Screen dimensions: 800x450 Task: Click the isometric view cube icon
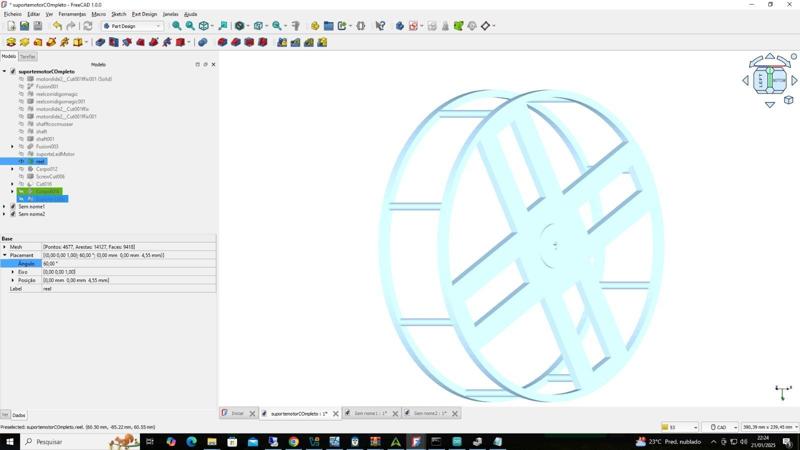(204, 26)
